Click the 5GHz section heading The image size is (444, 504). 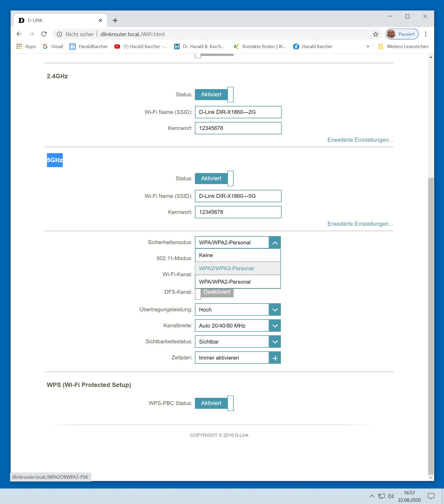tap(55, 160)
